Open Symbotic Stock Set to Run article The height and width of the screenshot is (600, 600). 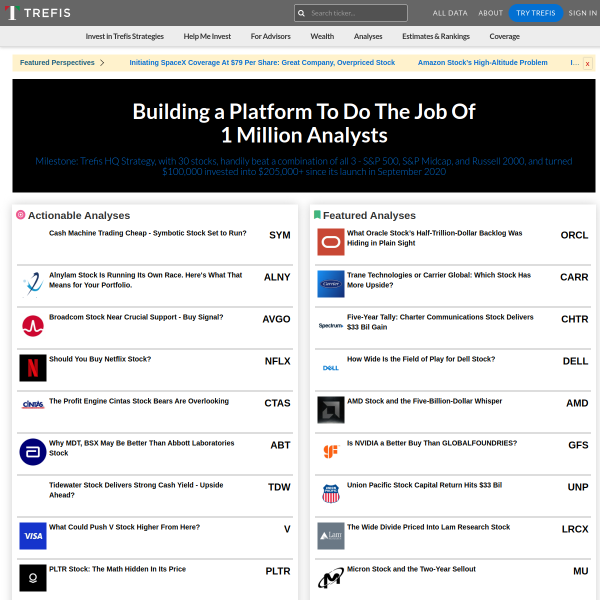pyautogui.click(x=147, y=233)
